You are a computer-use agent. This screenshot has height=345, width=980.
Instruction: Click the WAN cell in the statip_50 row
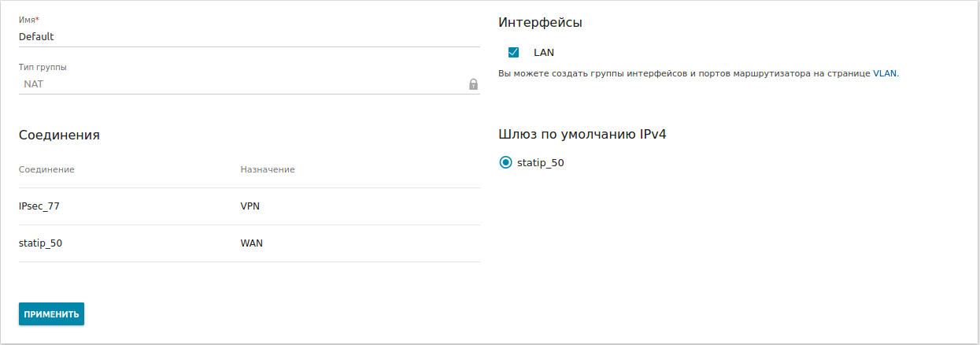pos(252,243)
